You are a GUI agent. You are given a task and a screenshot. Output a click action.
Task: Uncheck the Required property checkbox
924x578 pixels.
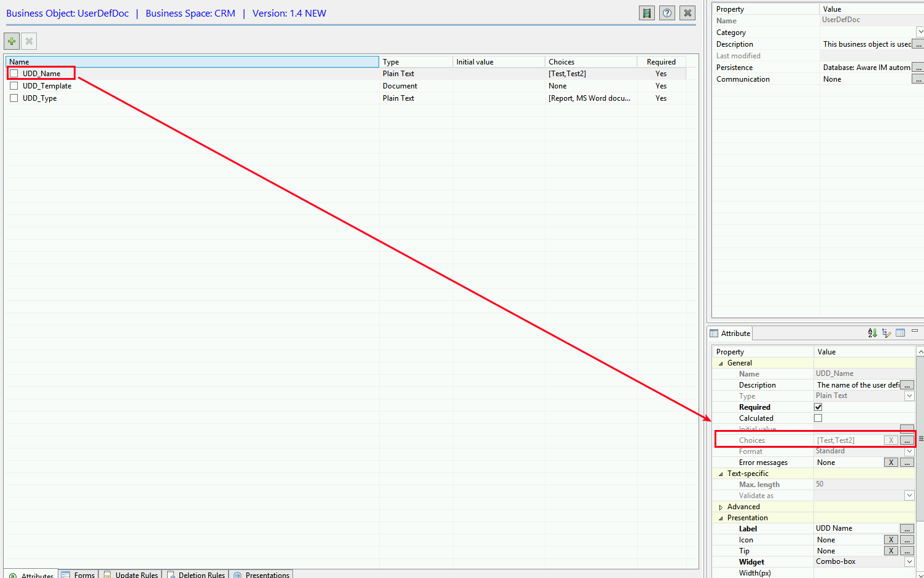818,407
